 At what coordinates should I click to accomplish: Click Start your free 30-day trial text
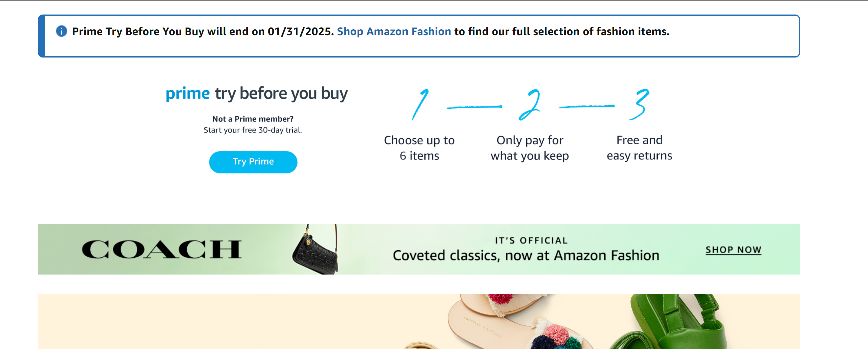coord(253,130)
